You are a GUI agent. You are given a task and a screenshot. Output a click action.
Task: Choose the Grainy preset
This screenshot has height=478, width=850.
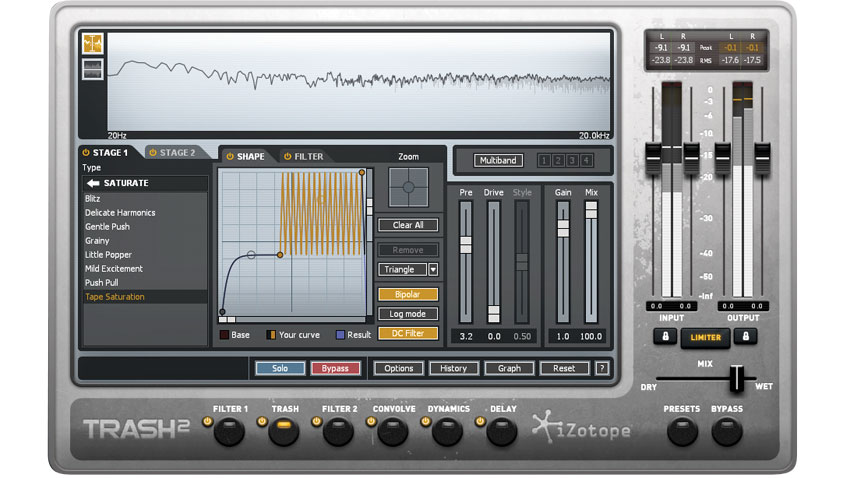pos(145,241)
